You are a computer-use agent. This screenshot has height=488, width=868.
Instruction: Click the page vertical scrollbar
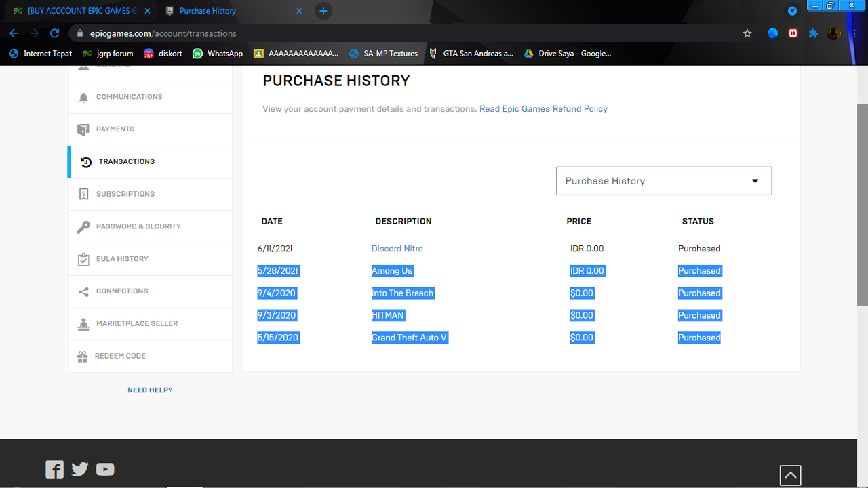pyautogui.click(x=863, y=205)
